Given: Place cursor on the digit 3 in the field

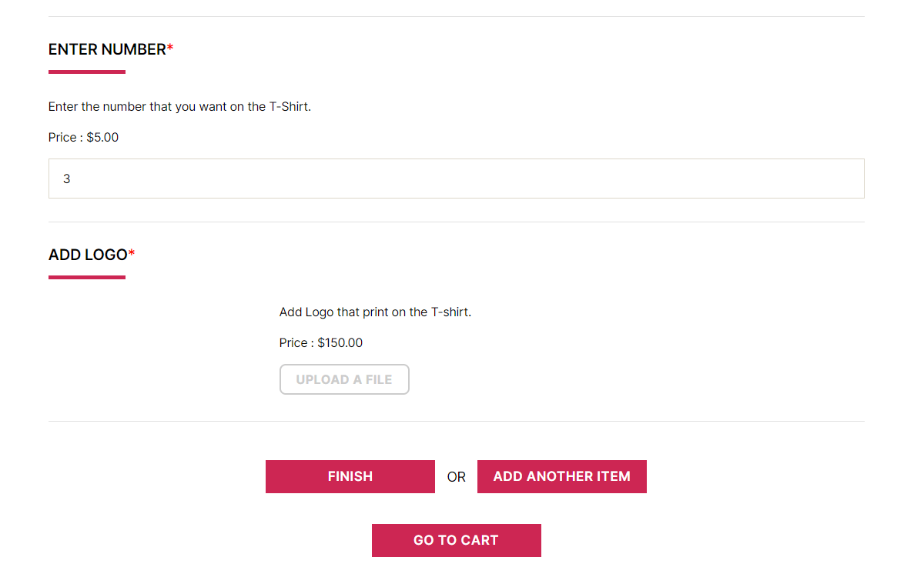Looking at the screenshot, I should pyautogui.click(x=67, y=179).
